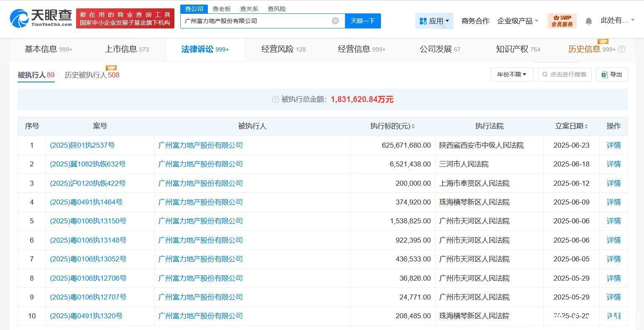Screen dimensions: 644x330
Task: Click 详情 for case 粤0491执1464号
Action: pyautogui.click(x=613, y=202)
